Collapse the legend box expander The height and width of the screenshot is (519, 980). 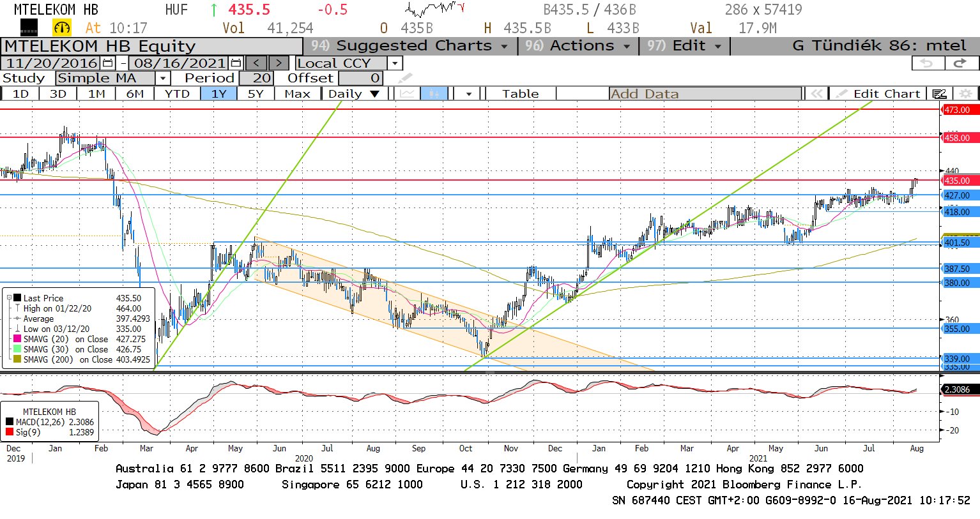click(x=9, y=297)
